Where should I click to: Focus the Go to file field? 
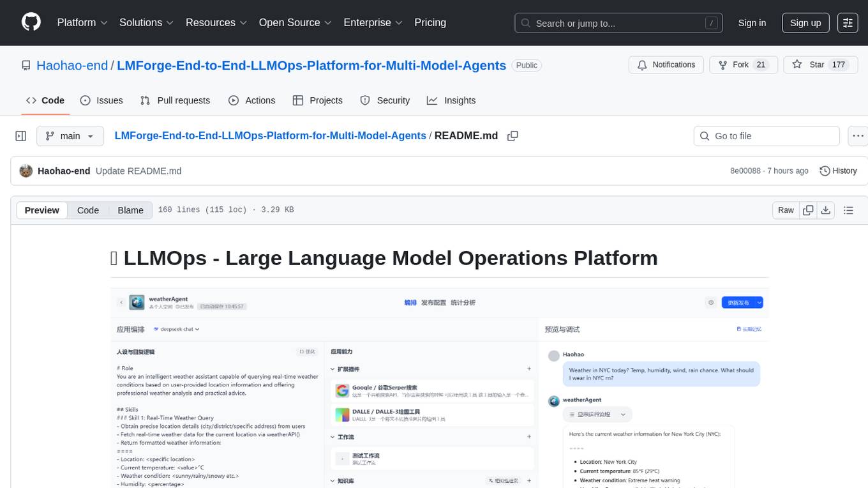767,136
